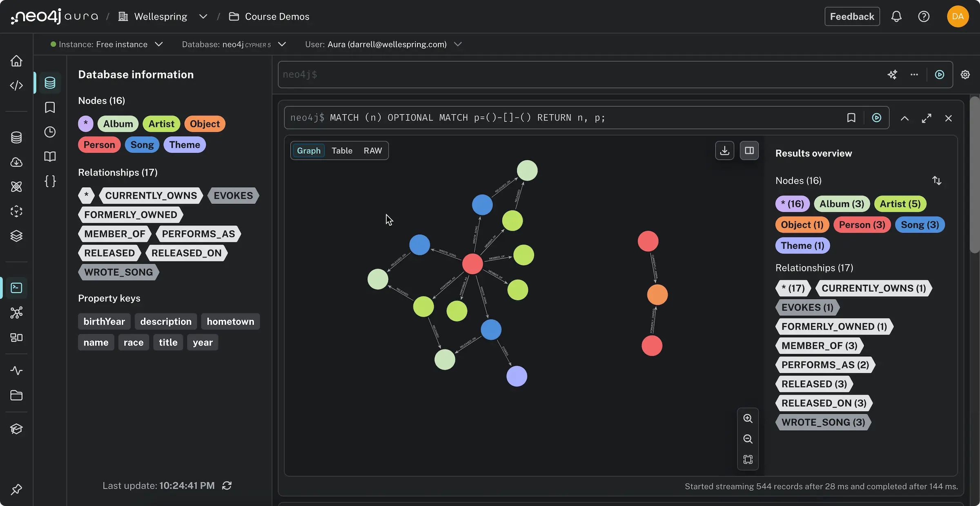Open the Home icon in the left sidebar
This screenshot has height=506, width=980.
tap(16, 60)
